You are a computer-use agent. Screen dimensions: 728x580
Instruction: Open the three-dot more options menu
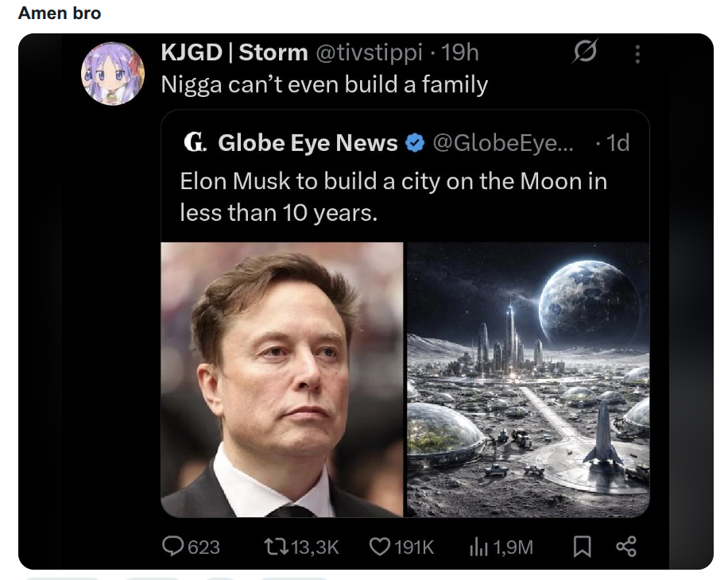(637, 54)
